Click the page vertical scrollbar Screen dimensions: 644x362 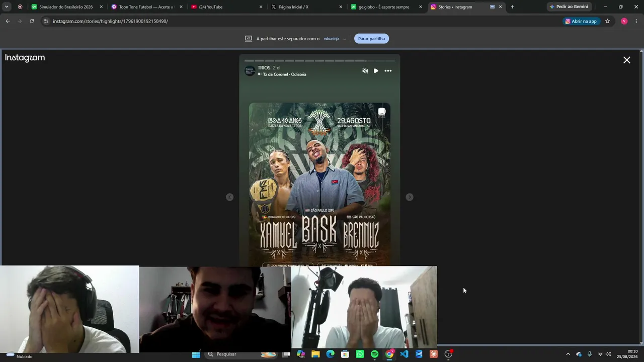(641, 196)
